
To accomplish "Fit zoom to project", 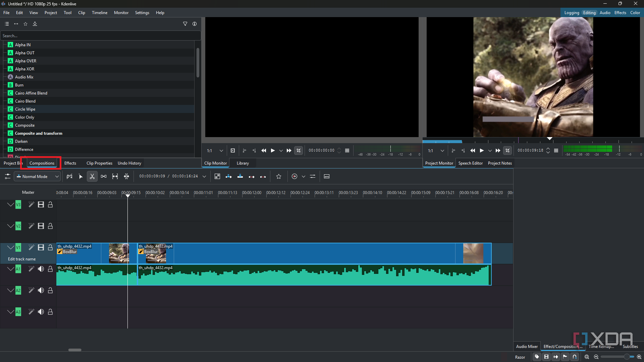I will 587,357.
